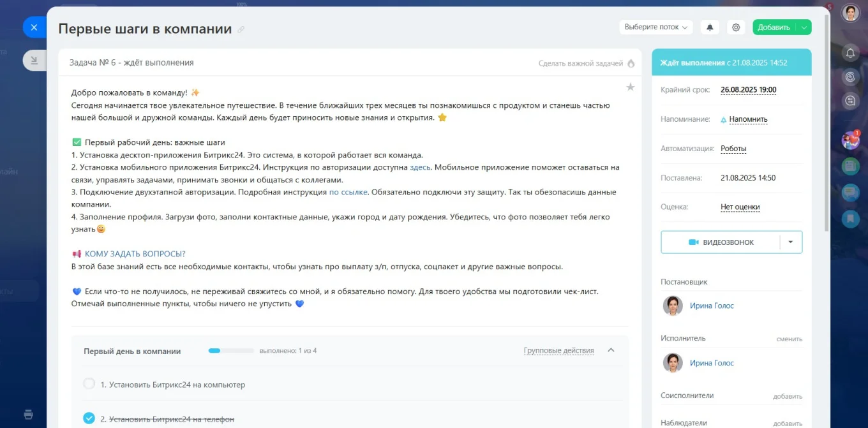Copy task link icon next to title
This screenshot has height=428, width=868.
point(241,30)
